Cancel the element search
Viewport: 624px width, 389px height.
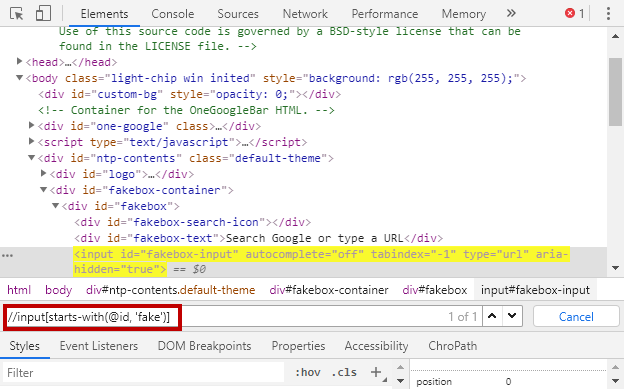(x=576, y=317)
